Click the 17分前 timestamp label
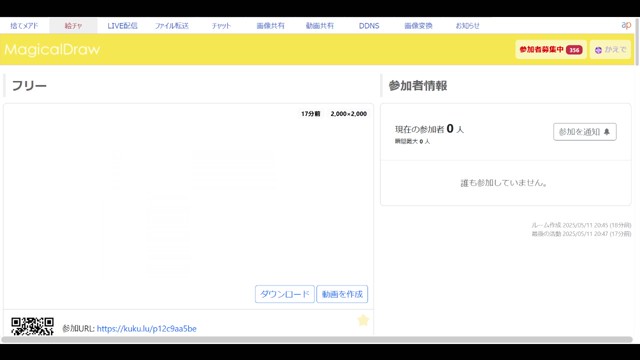 (x=311, y=114)
